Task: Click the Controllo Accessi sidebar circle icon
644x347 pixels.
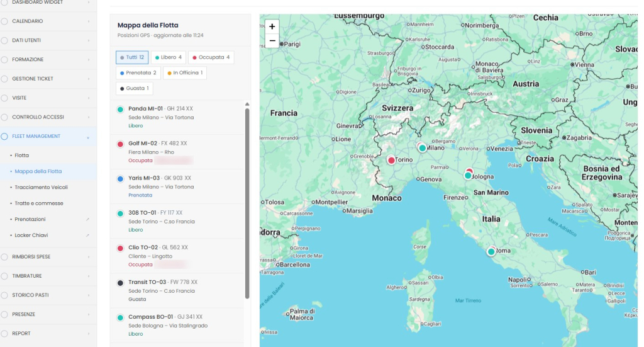Action: [x=4, y=117]
